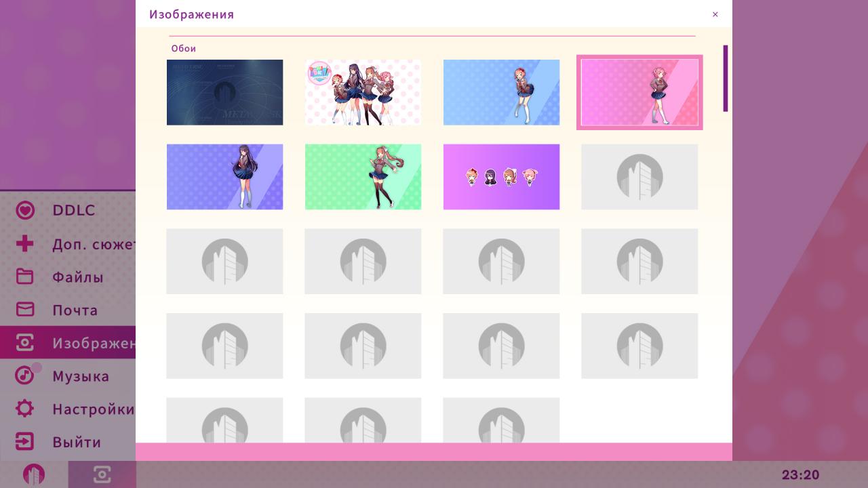This screenshot has height=488, width=868.
Task: Click the plus icon for Доп. сюжеты
Action: point(25,243)
